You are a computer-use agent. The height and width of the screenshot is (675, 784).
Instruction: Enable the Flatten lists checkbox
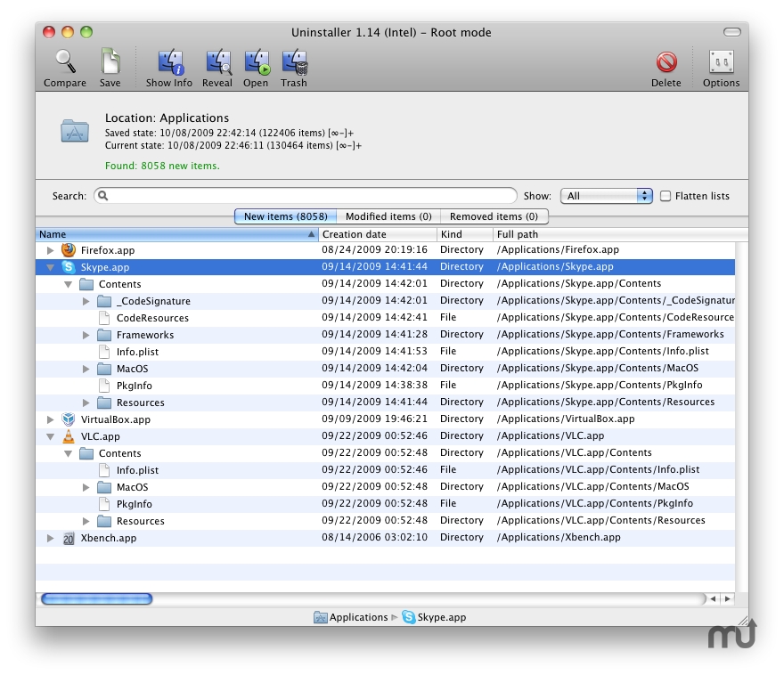[x=666, y=196]
